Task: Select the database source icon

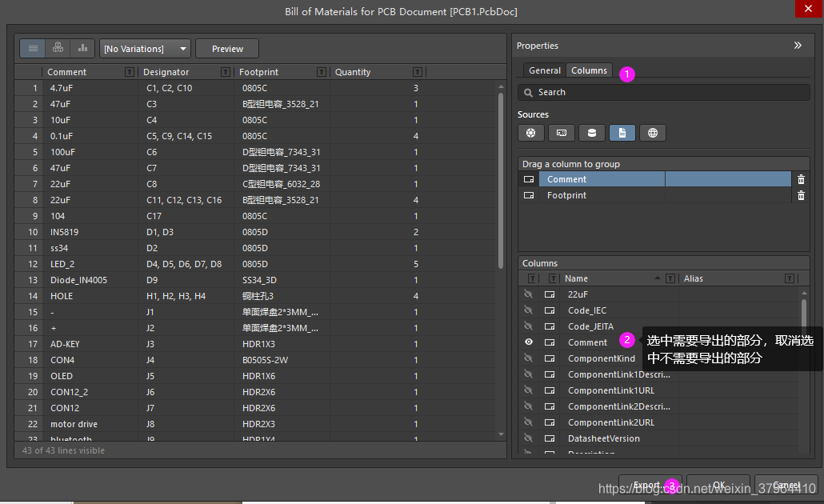Action: point(592,133)
